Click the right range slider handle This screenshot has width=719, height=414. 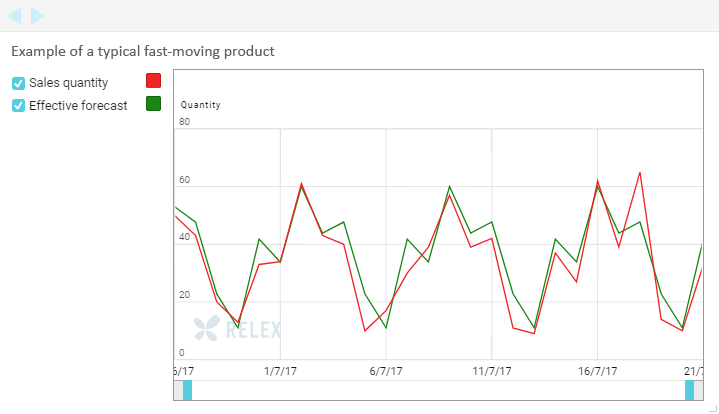point(689,390)
